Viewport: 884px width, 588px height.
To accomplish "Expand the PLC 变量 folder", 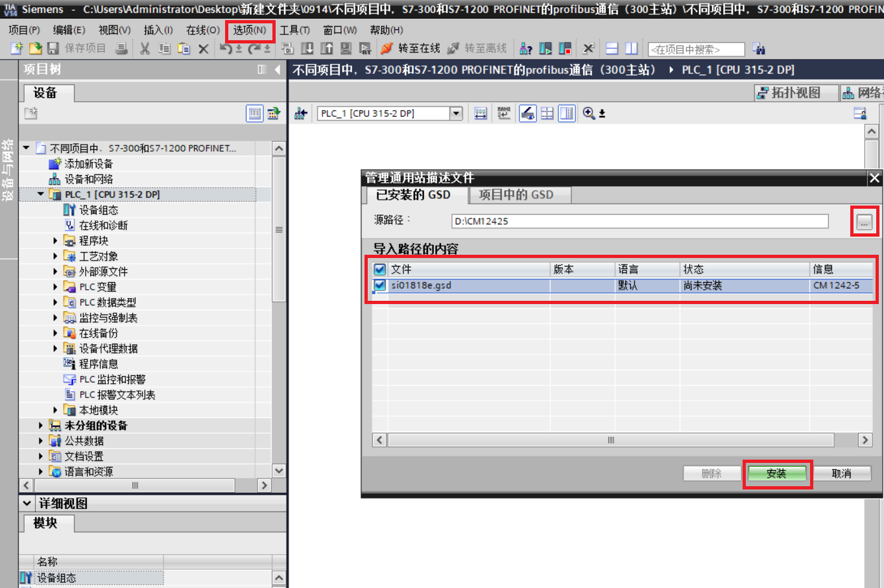I will (55, 287).
